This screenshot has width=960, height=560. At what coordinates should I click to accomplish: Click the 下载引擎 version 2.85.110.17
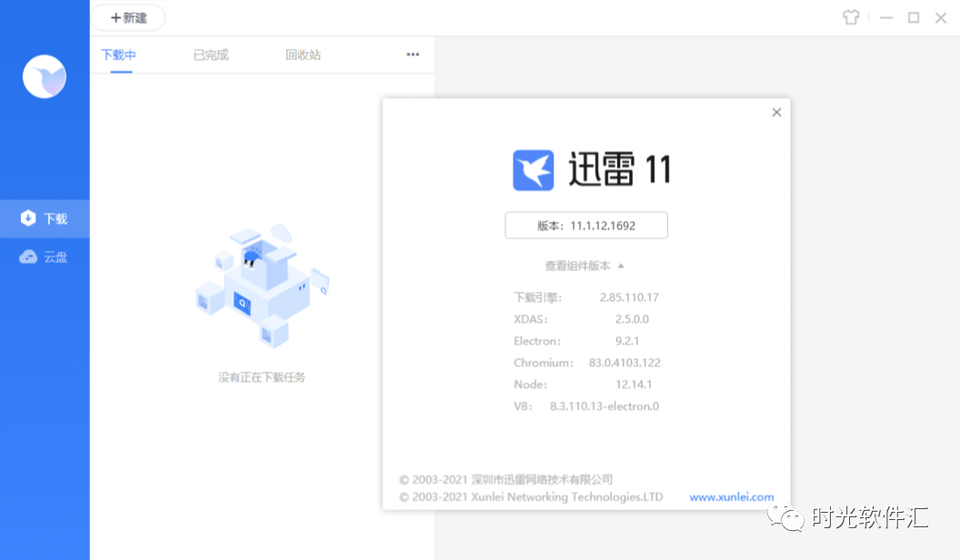(x=629, y=297)
